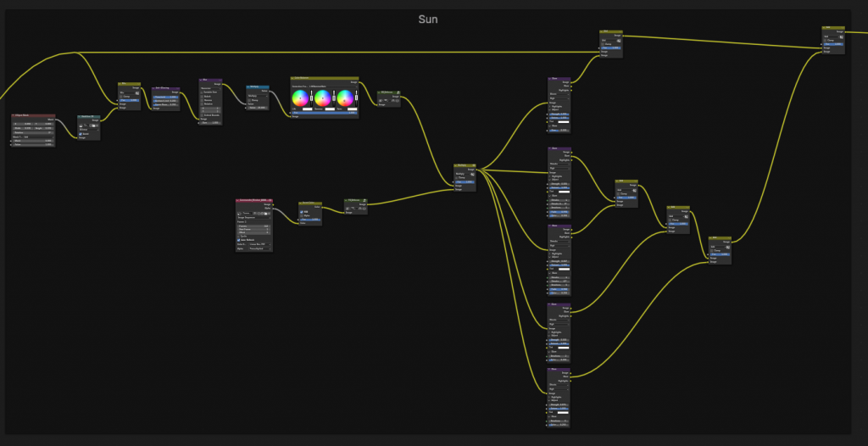Click the Lift color wheel in Color Balance
The height and width of the screenshot is (446, 868).
click(301, 99)
